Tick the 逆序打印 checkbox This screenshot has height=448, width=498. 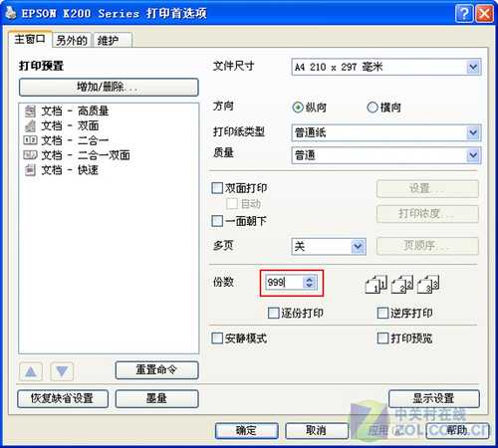tap(382, 313)
